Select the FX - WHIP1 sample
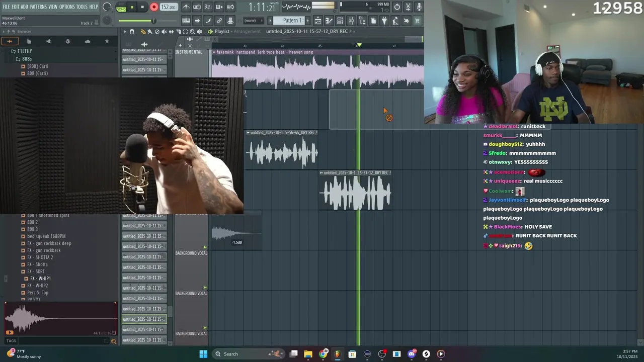The width and height of the screenshot is (644, 362). [40, 279]
